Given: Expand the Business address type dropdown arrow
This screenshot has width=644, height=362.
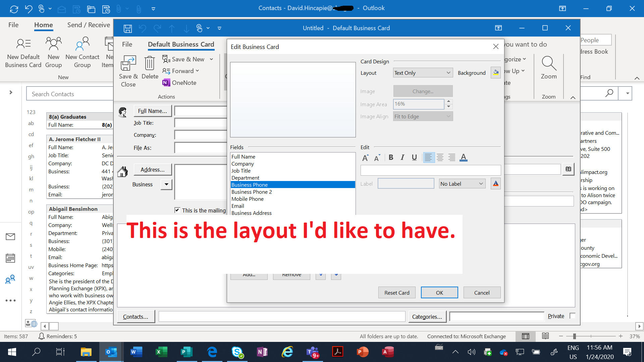Looking at the screenshot, I should pos(166,184).
